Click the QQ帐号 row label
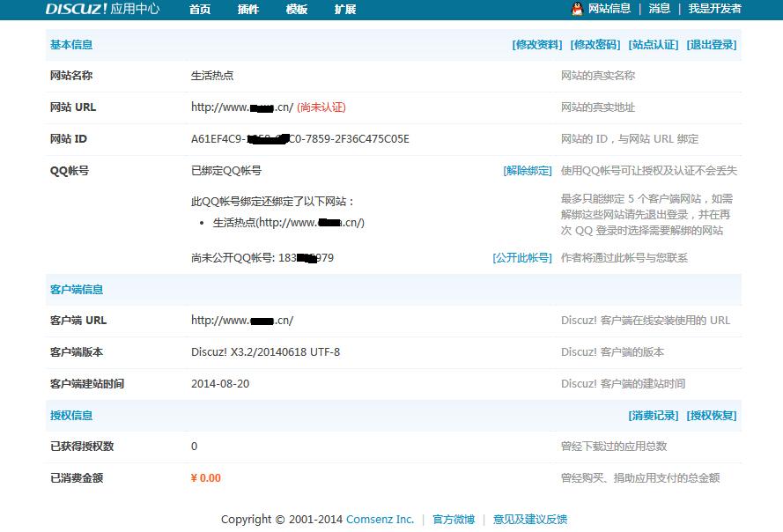 [70, 171]
